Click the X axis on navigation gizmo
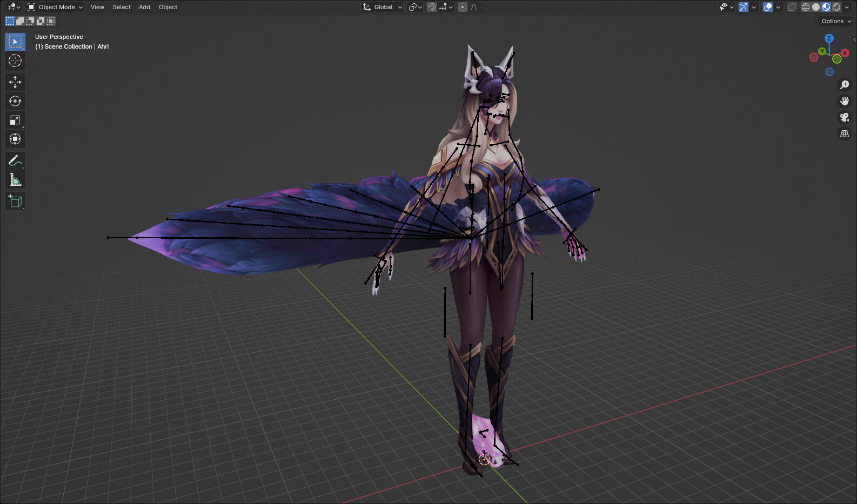 [x=845, y=53]
